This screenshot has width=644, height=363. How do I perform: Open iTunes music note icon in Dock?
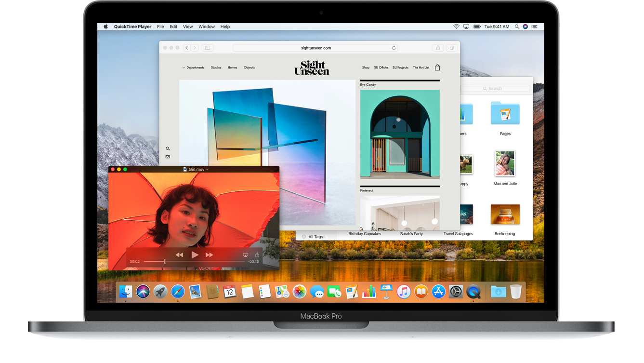pos(404,292)
